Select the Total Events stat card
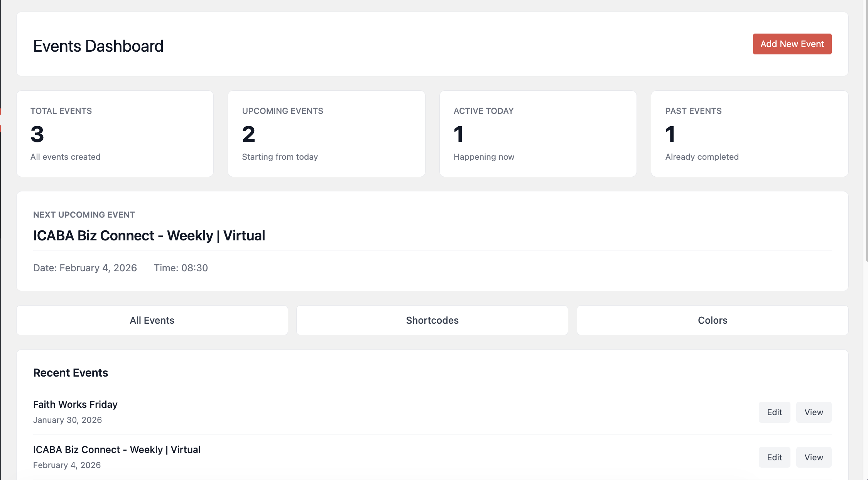 point(115,134)
